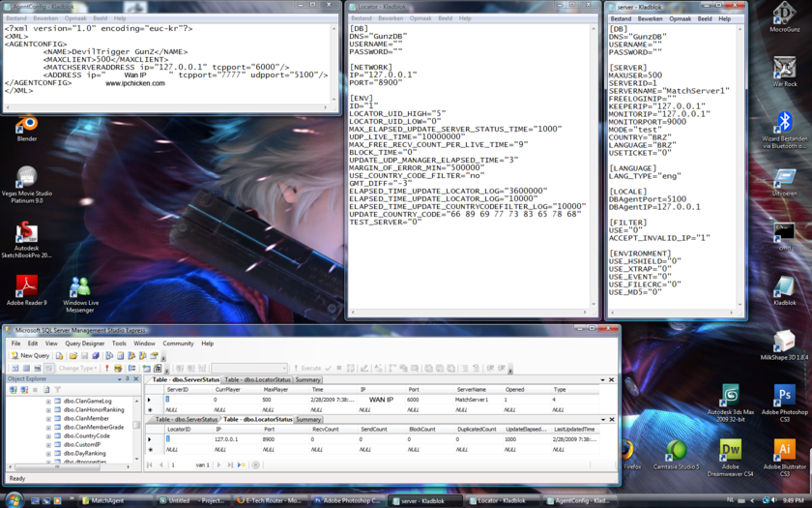Select the upper dbo.LocatorStatus tab
The image size is (812, 508).
pyautogui.click(x=257, y=379)
